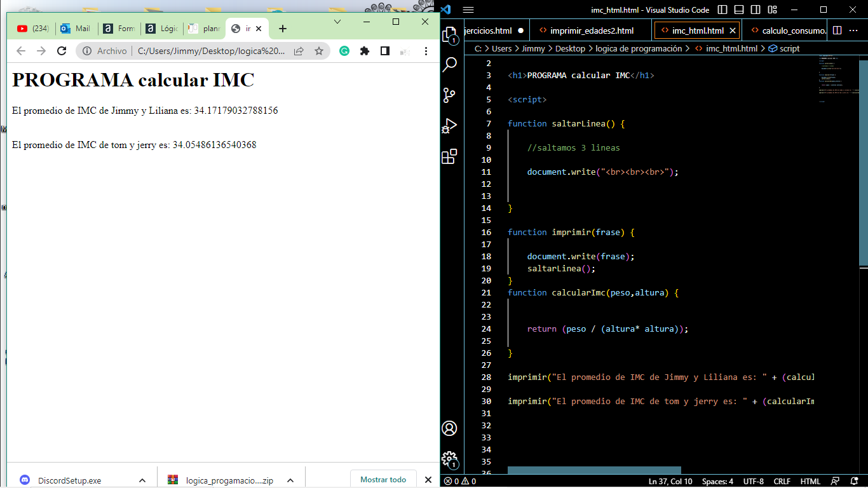The image size is (868, 488).
Task: Open the YouTube (234) browser tab
Action: click(x=33, y=29)
